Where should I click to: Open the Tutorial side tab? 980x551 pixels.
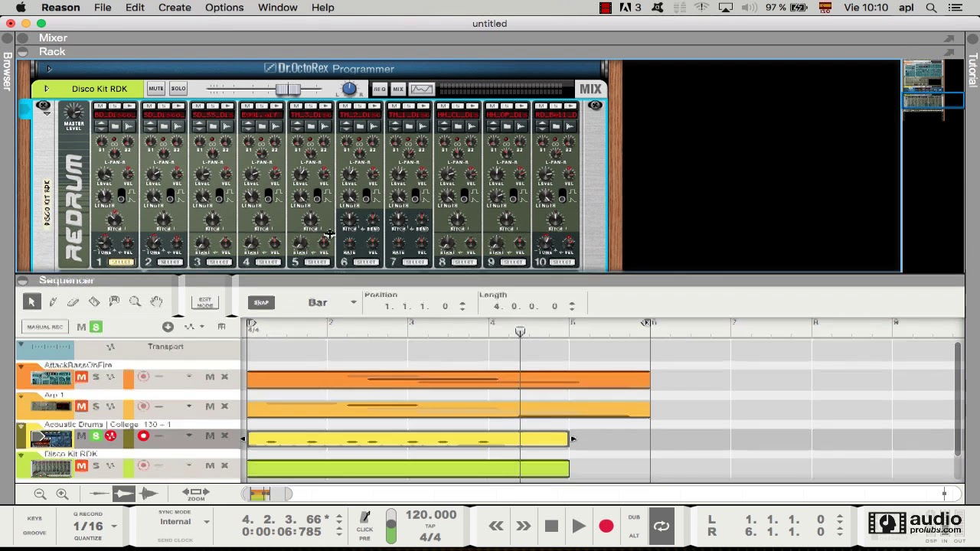[x=973, y=70]
